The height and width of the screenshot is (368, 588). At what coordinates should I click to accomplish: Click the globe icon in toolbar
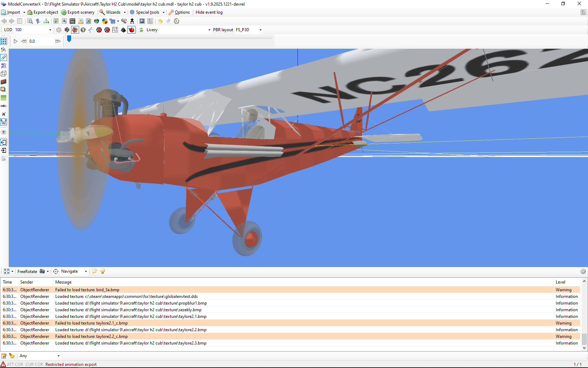pyautogui.click(x=97, y=21)
